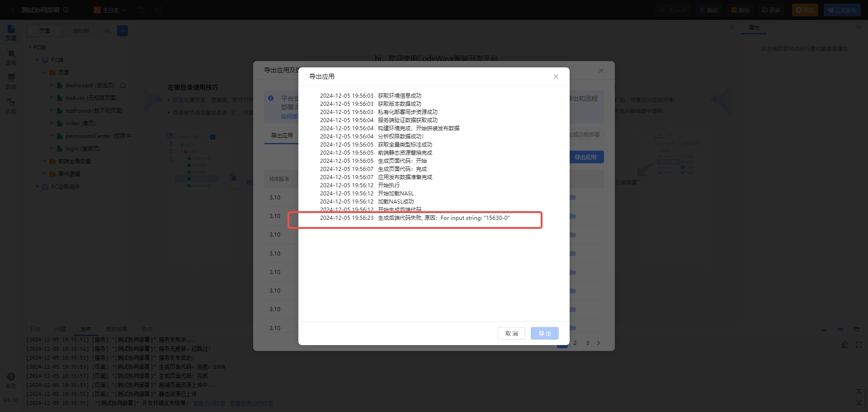Go back with the top-left arrow
The image size is (868, 412).
point(12,10)
